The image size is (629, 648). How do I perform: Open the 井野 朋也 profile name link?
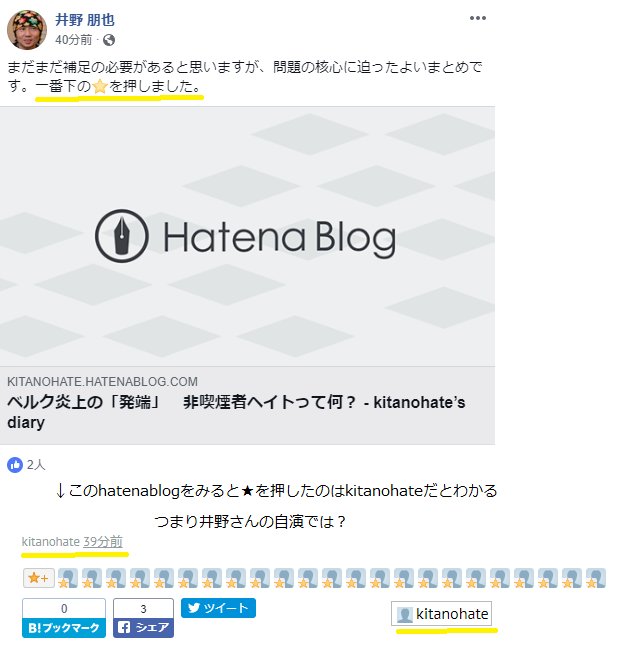click(x=85, y=19)
